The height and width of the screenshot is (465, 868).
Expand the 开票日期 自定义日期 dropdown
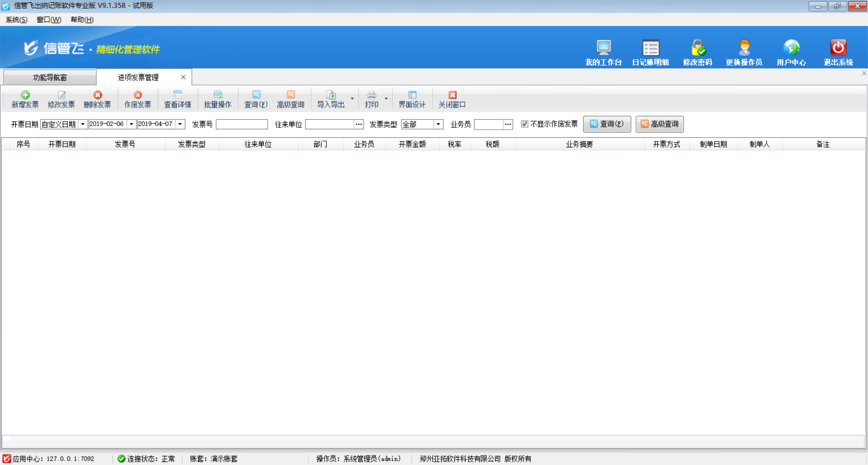pos(83,124)
